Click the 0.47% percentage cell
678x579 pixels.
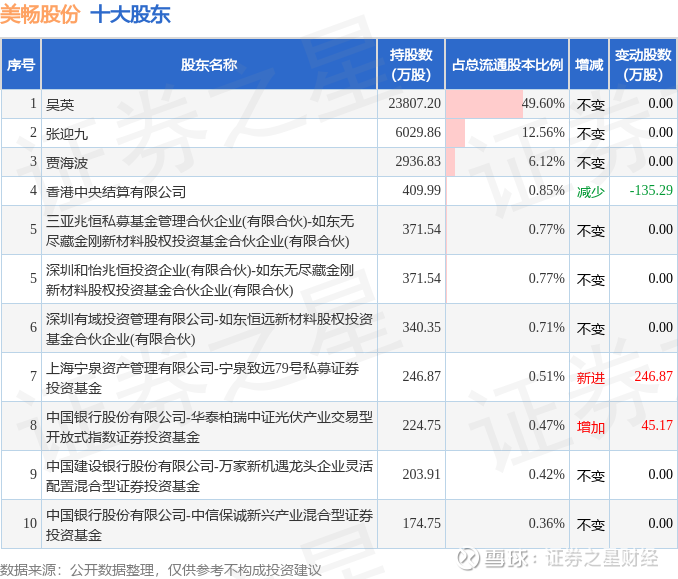[x=546, y=425]
